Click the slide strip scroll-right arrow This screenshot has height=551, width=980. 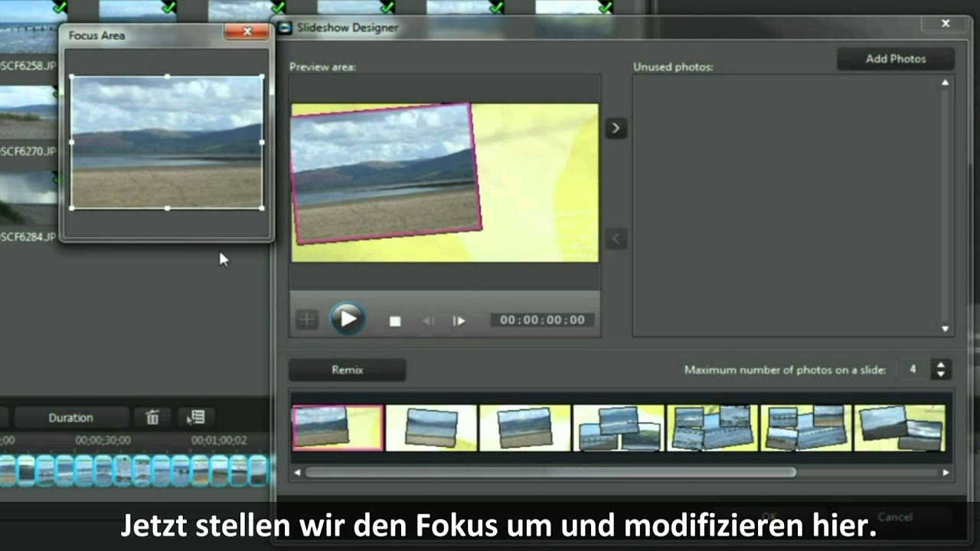pyautogui.click(x=946, y=473)
